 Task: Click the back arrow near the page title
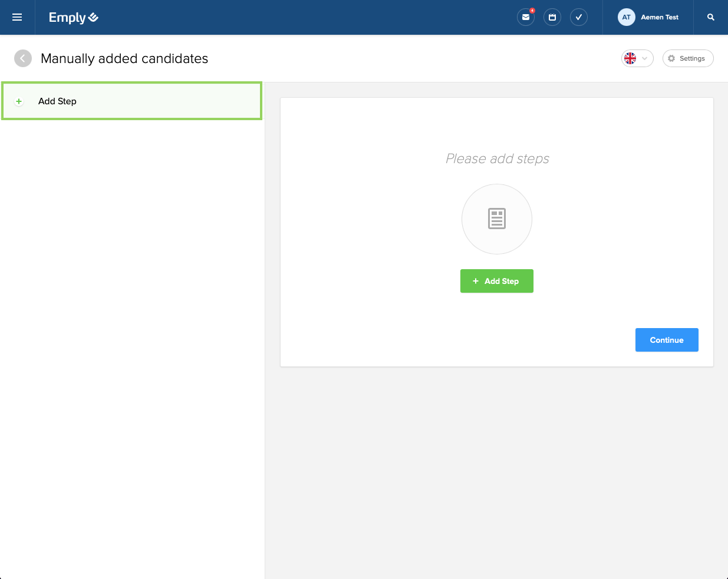coord(22,58)
